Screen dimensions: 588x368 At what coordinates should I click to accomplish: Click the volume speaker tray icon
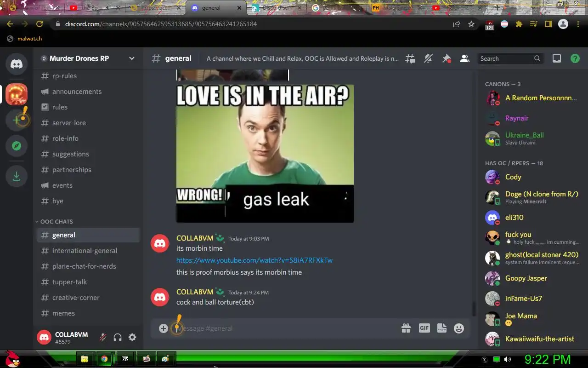coord(508,359)
